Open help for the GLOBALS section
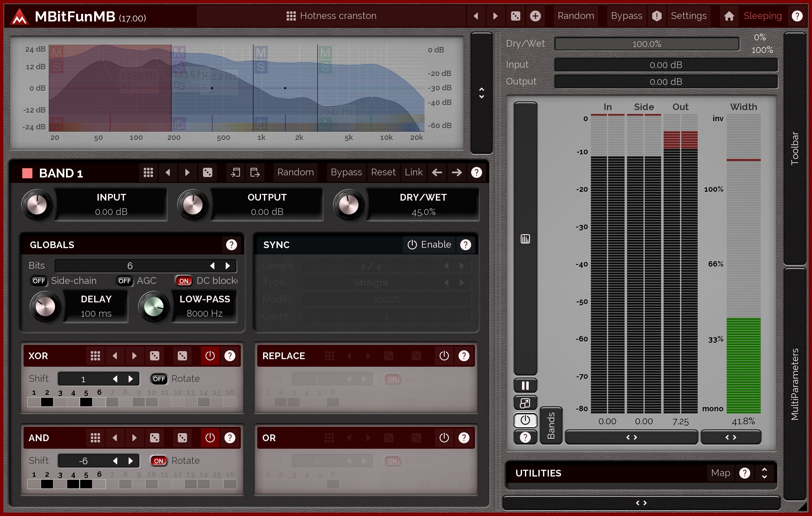Image resolution: width=812 pixels, height=516 pixels. click(x=231, y=245)
